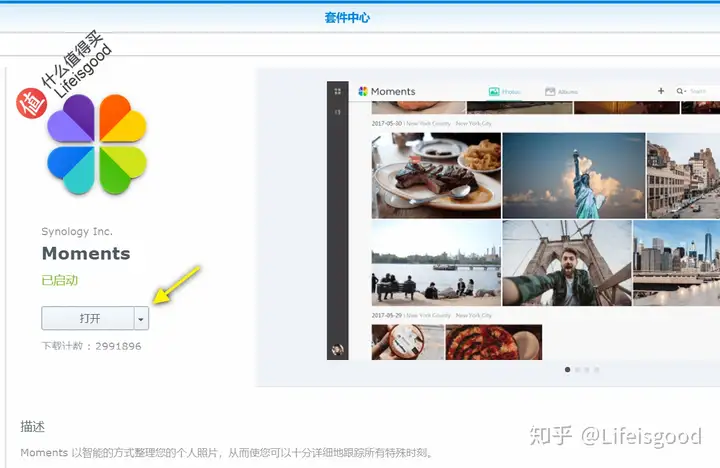Open the Moments package with 打开 button
Screen dimensions: 720x468
click(x=88, y=318)
